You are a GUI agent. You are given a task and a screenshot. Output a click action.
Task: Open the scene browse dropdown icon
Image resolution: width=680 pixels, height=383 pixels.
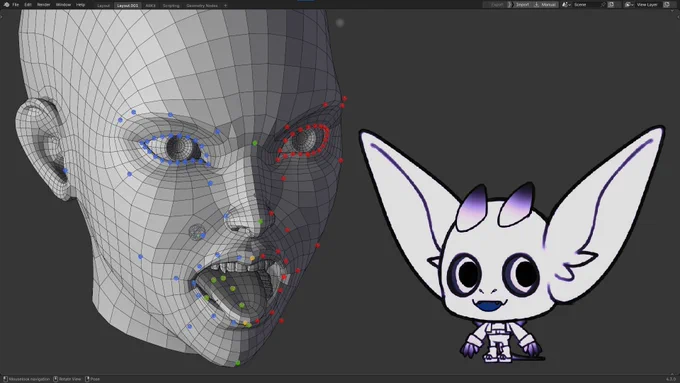pyautogui.click(x=566, y=5)
